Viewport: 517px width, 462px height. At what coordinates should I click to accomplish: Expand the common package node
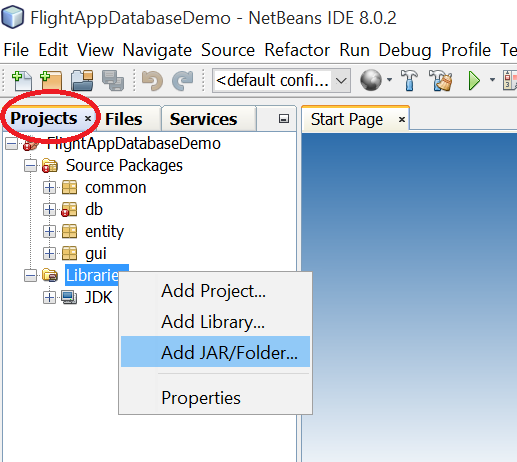[x=49, y=188]
